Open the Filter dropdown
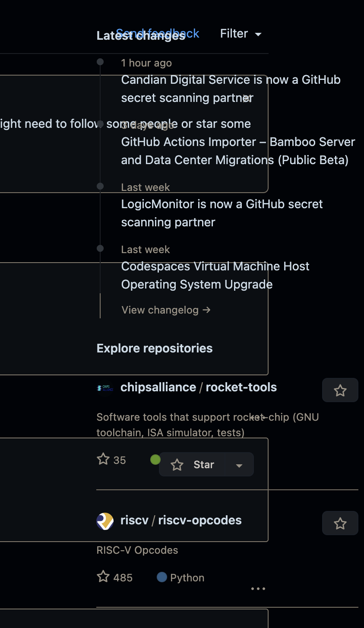Image resolution: width=364 pixels, height=628 pixels. [x=241, y=33]
